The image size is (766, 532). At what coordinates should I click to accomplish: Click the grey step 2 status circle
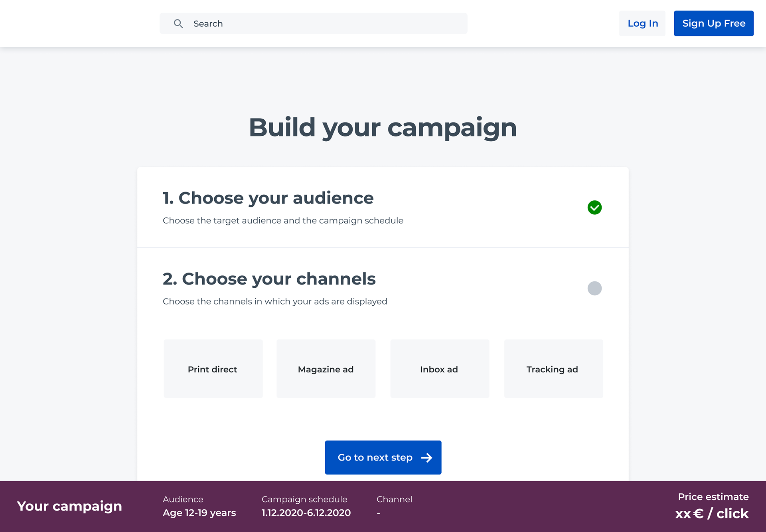(x=594, y=288)
